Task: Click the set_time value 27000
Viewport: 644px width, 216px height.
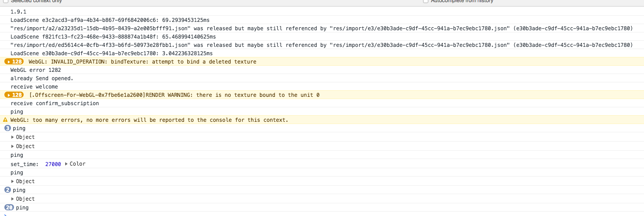Action: pyautogui.click(x=53, y=164)
